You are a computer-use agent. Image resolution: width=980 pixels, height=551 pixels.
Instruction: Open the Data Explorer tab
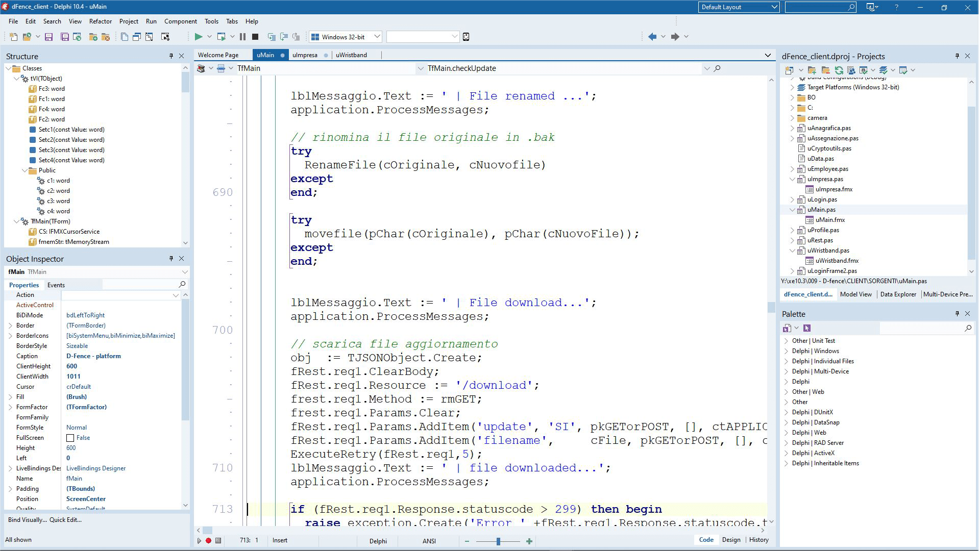click(898, 294)
